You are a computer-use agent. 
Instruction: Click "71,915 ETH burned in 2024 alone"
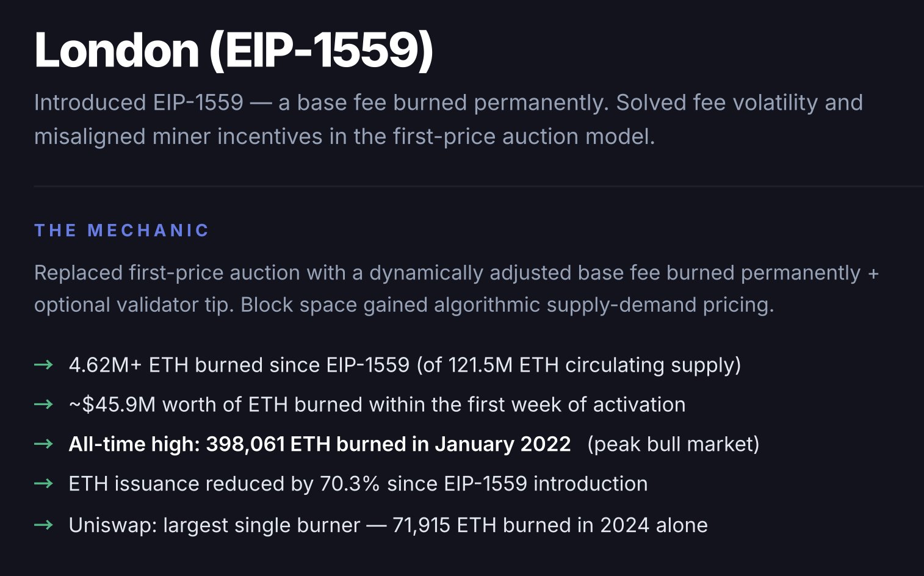pyautogui.click(x=550, y=525)
